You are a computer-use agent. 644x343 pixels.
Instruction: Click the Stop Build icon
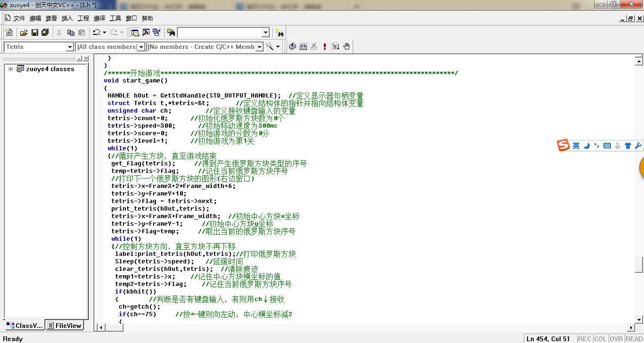pyautogui.click(x=314, y=47)
